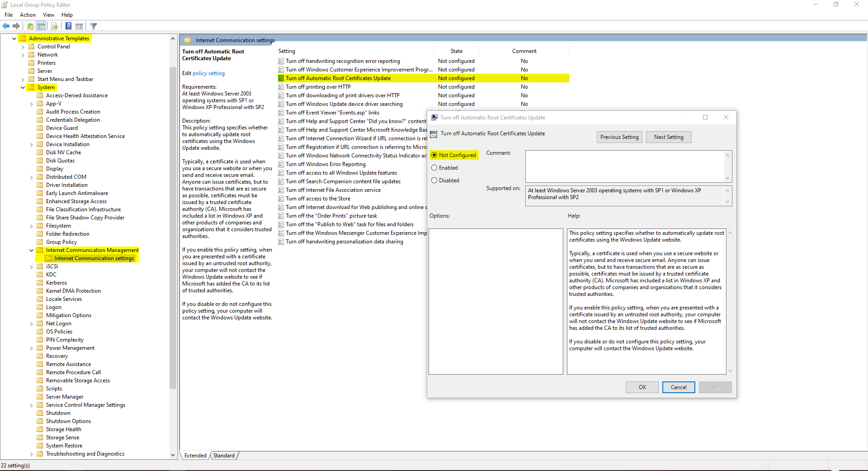
Task: Select the Not Configured radio button
Action: tap(434, 155)
